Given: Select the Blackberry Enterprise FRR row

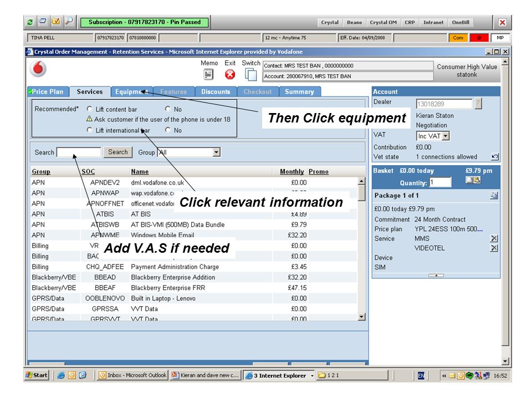Looking at the screenshot, I should 193,288.
